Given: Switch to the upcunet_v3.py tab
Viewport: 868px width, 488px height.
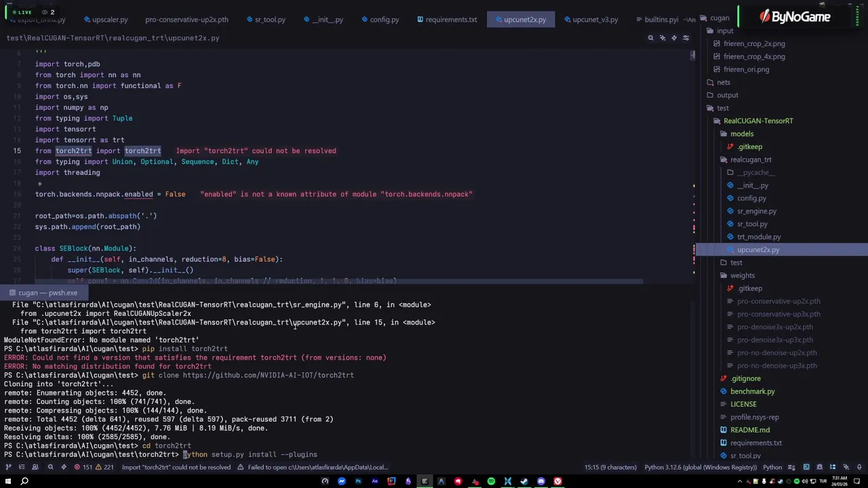Looking at the screenshot, I should (590, 20).
